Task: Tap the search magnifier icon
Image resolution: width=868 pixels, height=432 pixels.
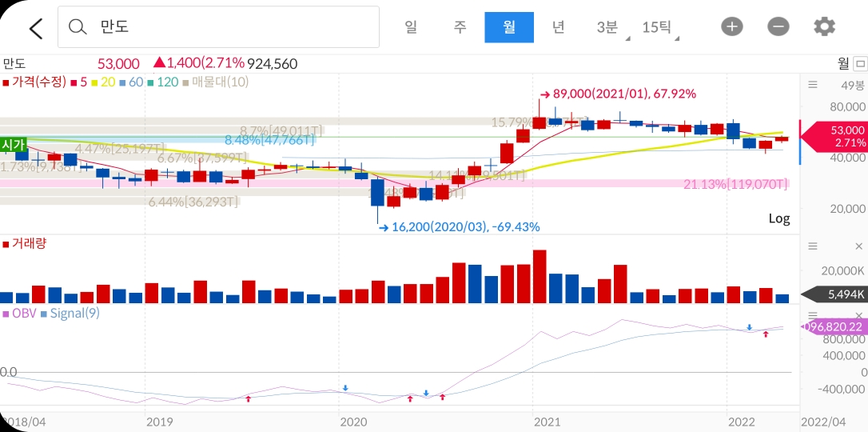Action: pyautogui.click(x=78, y=26)
